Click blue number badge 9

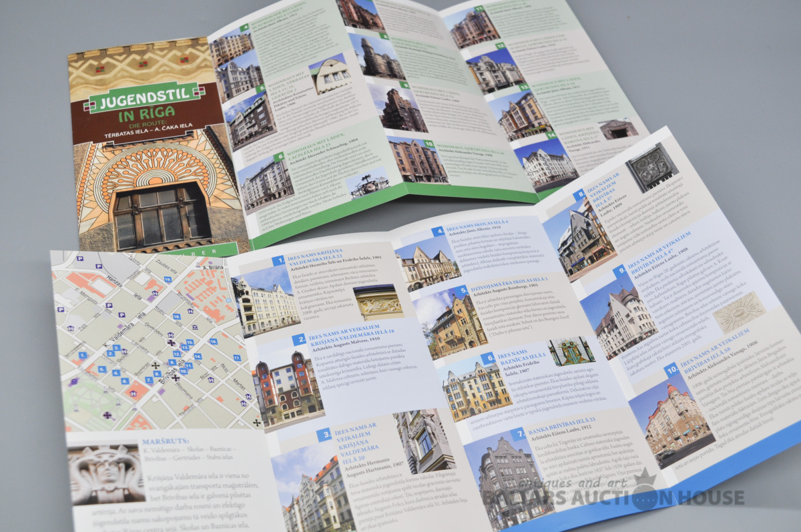click(x=621, y=270)
